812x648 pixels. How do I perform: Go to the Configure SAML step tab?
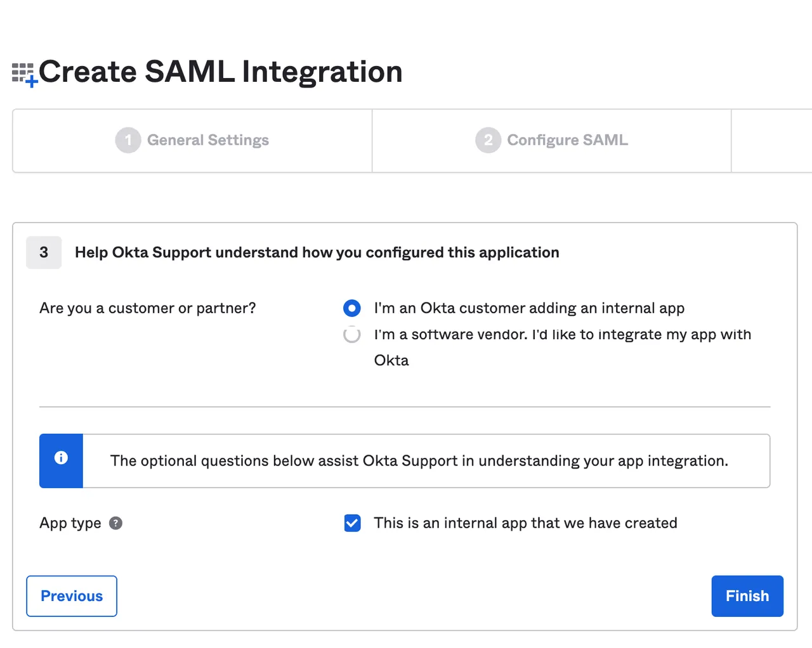point(552,141)
